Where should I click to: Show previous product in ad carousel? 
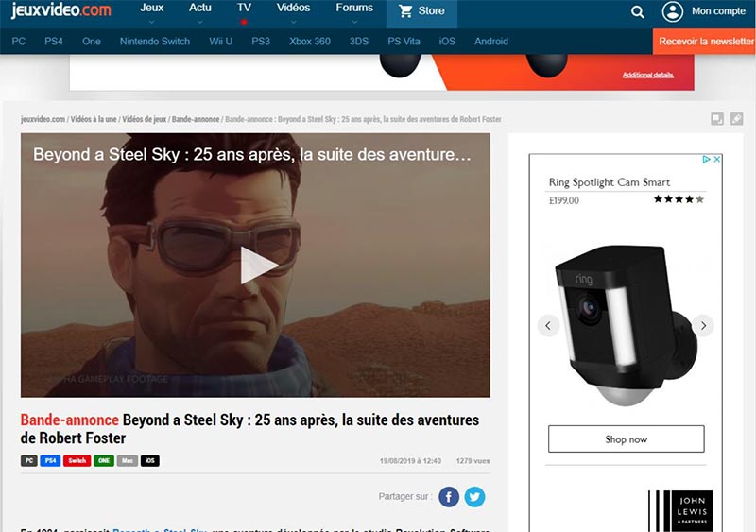(x=548, y=326)
